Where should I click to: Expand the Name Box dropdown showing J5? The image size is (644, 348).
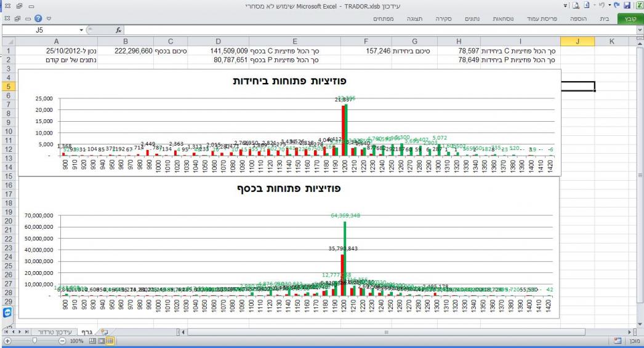click(83, 30)
